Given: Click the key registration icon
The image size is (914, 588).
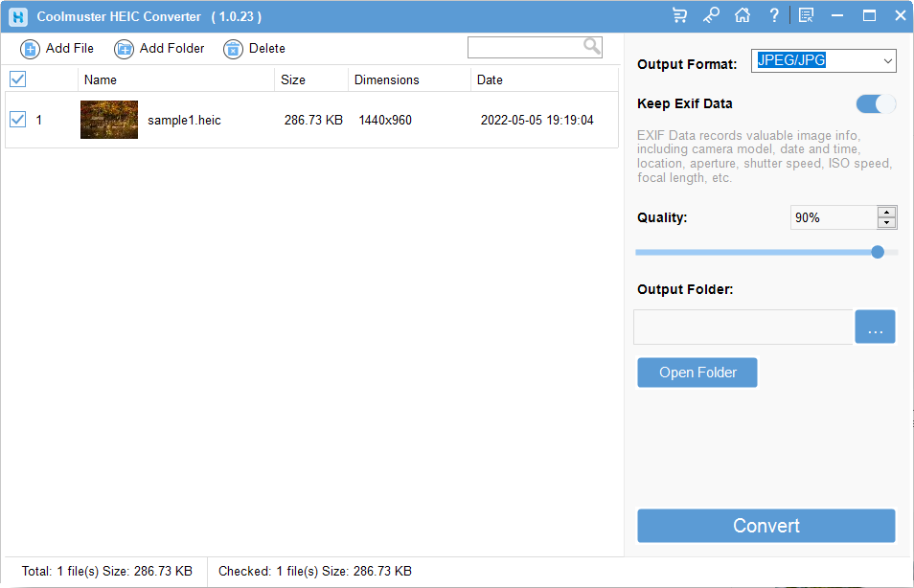Looking at the screenshot, I should click(711, 15).
